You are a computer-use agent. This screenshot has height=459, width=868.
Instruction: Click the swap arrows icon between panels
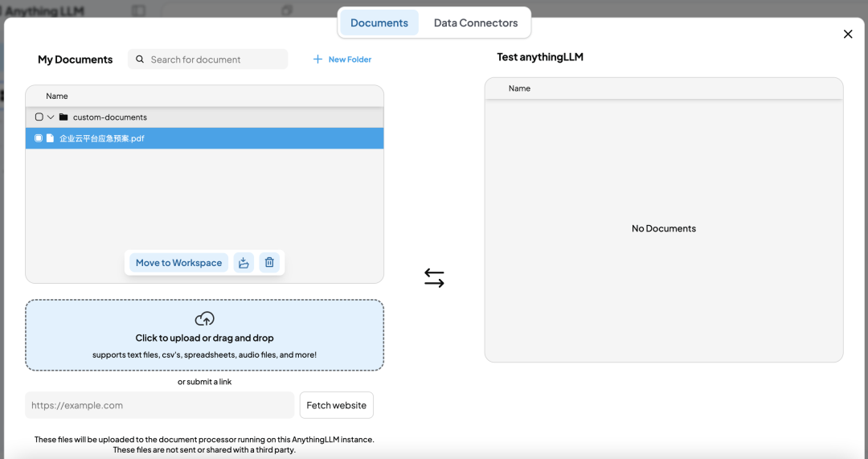click(x=434, y=278)
